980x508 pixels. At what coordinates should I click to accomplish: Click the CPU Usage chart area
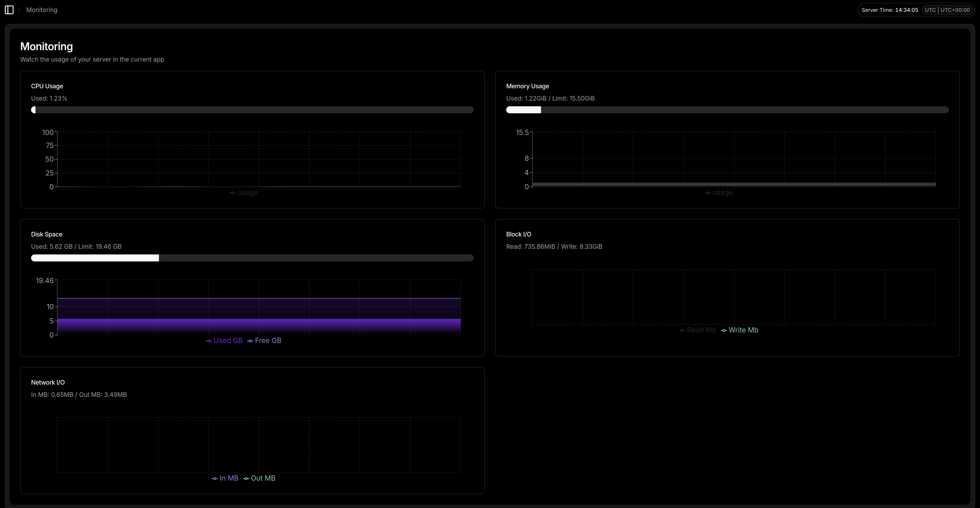point(259,159)
